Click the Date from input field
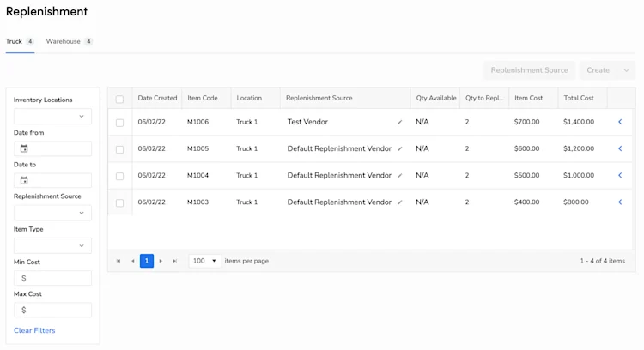This screenshot has height=350, width=644. pos(52,148)
